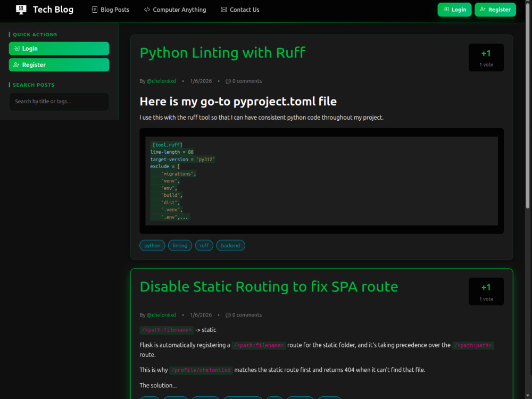Viewport: 532px width, 399px height.
Task: Click the Register button in the top navbar
Action: (495, 10)
